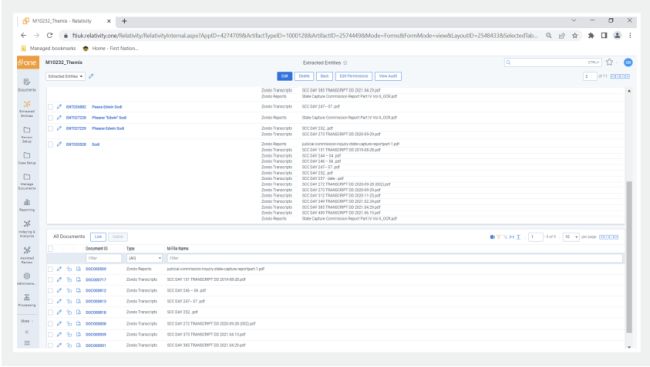Open the Type filter (All) dropdown
This screenshot has width=650, height=367.
pos(144,258)
